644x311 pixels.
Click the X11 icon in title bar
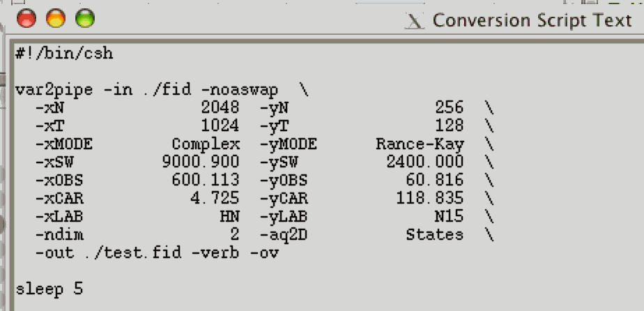[415, 21]
